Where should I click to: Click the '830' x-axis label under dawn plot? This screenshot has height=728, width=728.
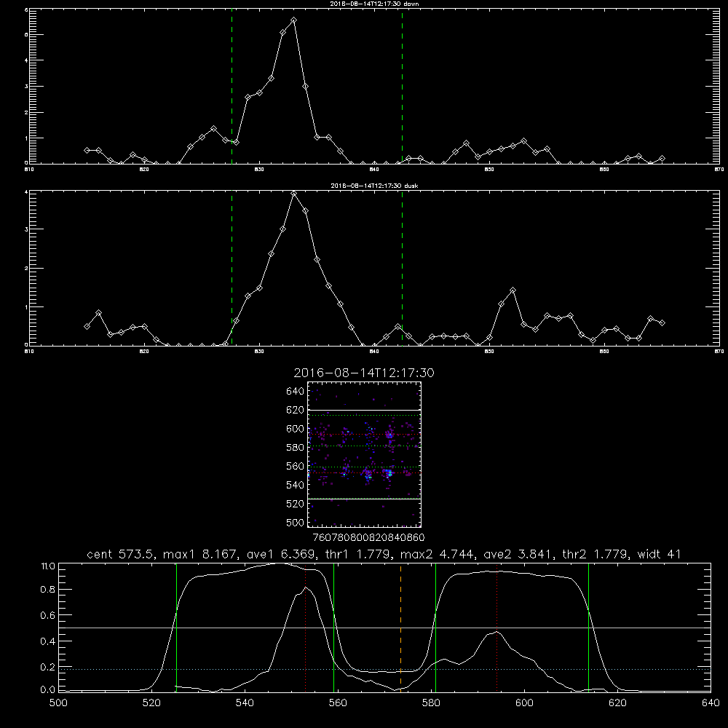point(259,170)
